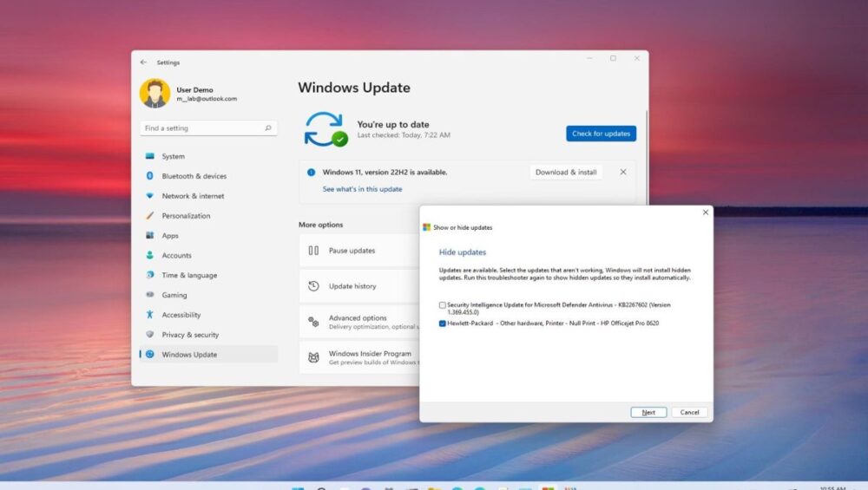This screenshot has height=490, width=868.
Task: Click the Check for updates button
Action: [601, 134]
